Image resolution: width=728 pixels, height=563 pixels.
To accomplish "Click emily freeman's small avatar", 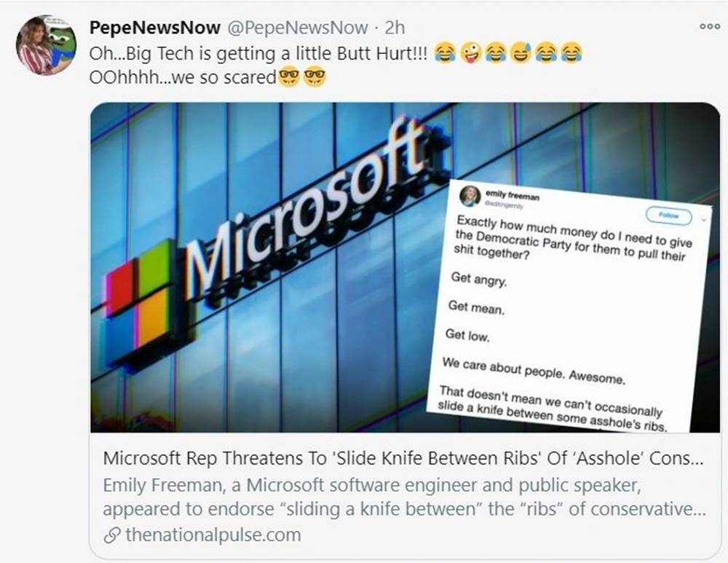I will pyautogui.click(x=470, y=196).
